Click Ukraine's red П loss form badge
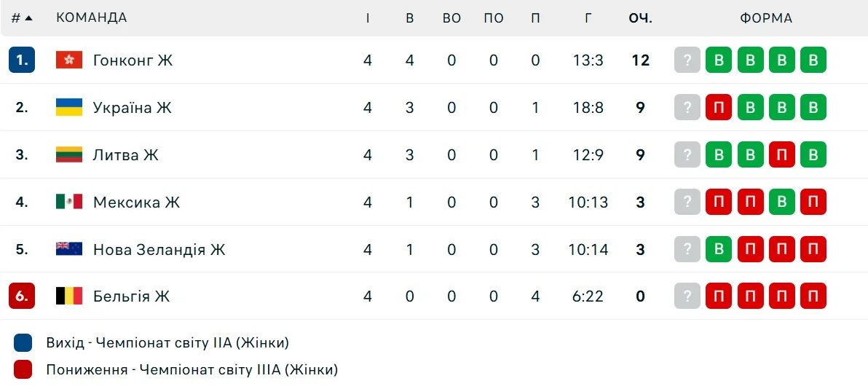868x389 pixels. pos(718,108)
